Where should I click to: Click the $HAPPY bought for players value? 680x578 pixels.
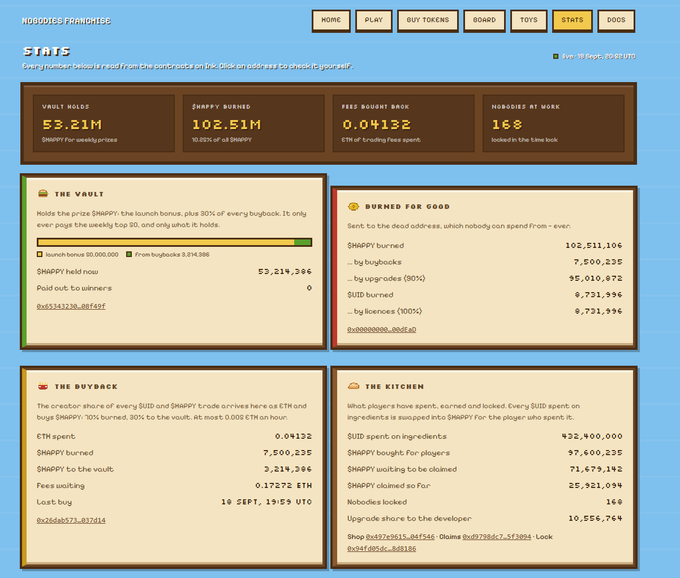click(x=595, y=453)
